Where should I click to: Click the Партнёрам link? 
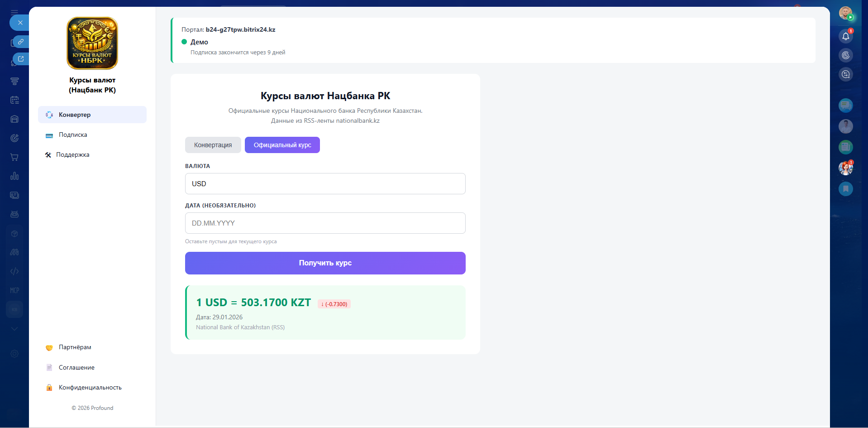point(75,347)
